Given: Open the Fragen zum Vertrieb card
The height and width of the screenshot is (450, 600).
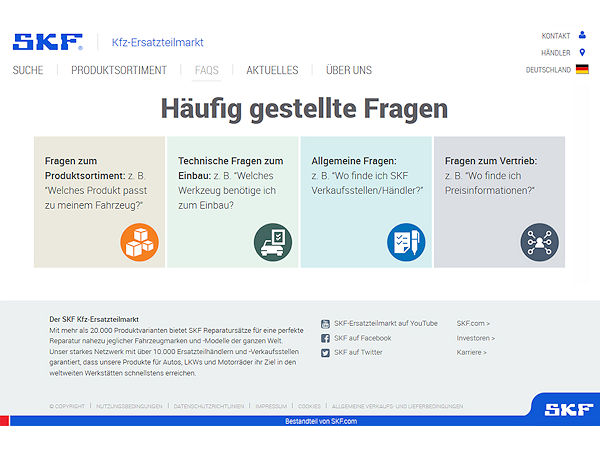Looking at the screenshot, I should 499,202.
